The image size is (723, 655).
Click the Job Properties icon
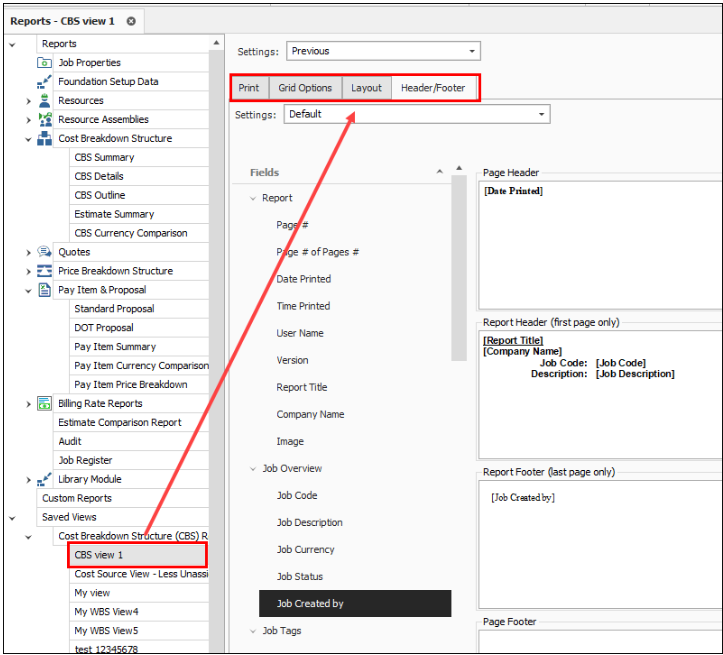[x=45, y=63]
